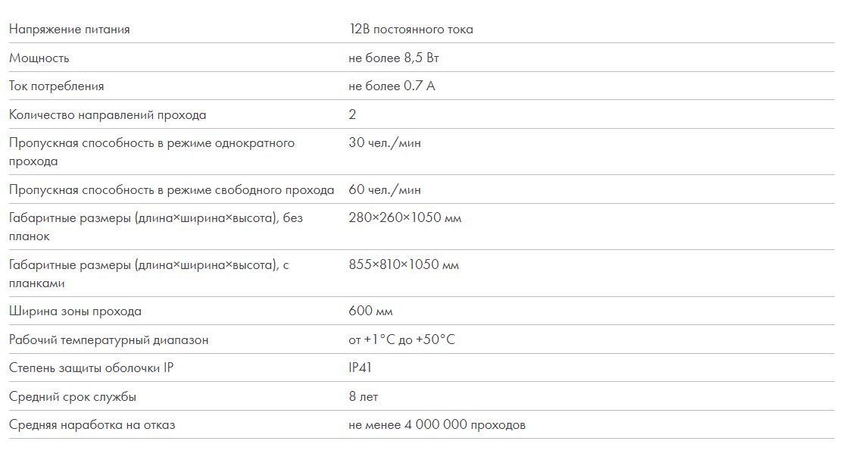868x463 pixels.
Task: Click the "IP41" protection rating value
Action: (360, 368)
